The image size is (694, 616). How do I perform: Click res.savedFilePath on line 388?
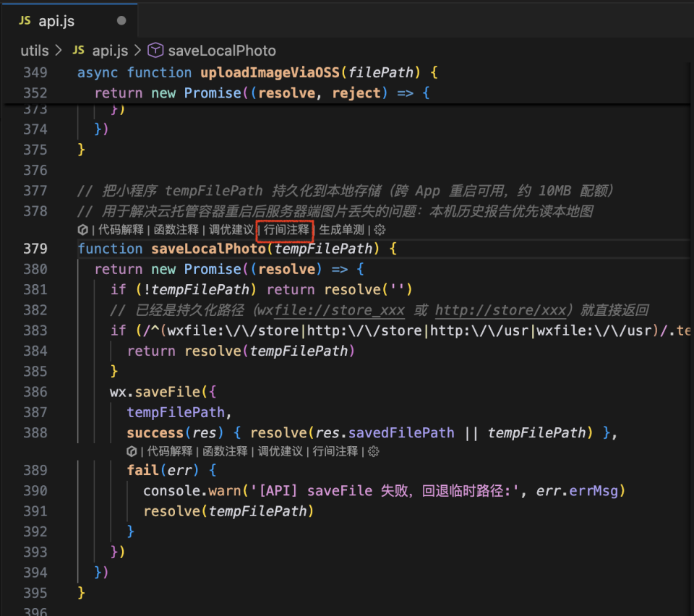coord(385,433)
